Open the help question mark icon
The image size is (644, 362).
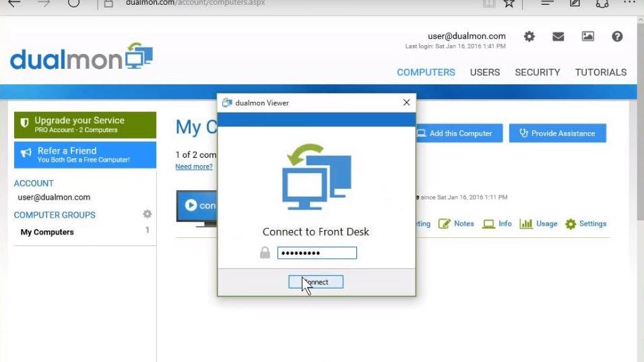[617, 36]
